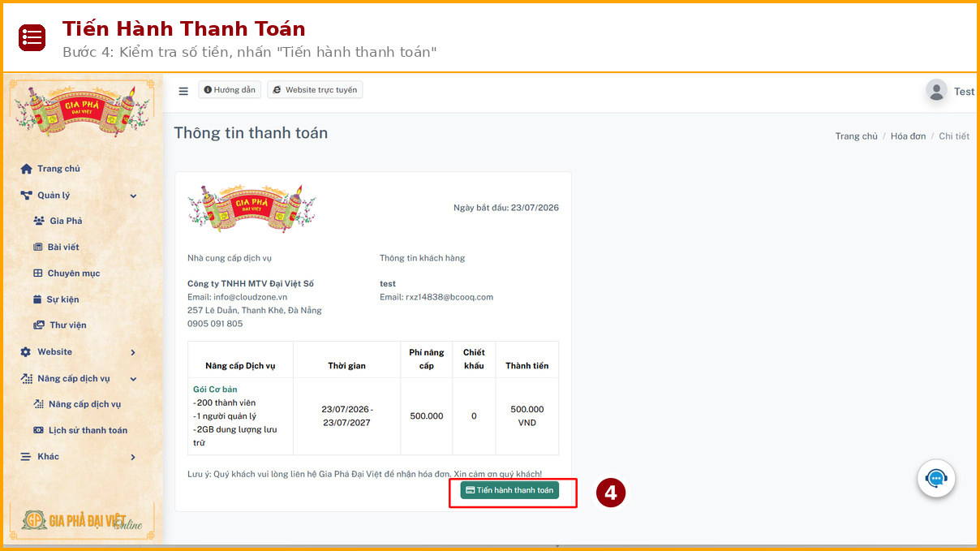The height and width of the screenshot is (551, 980).
Task: Open the Test user account name
Action: (964, 92)
